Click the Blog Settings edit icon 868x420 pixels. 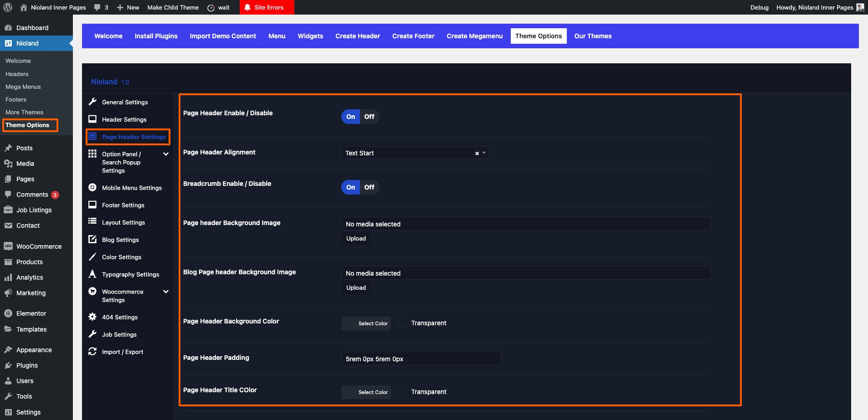pos(92,240)
